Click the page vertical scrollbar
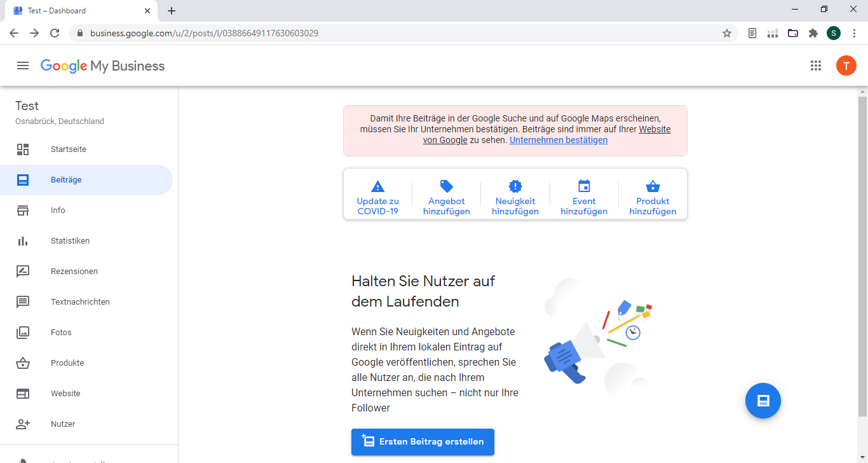The image size is (868, 463). (x=862, y=257)
